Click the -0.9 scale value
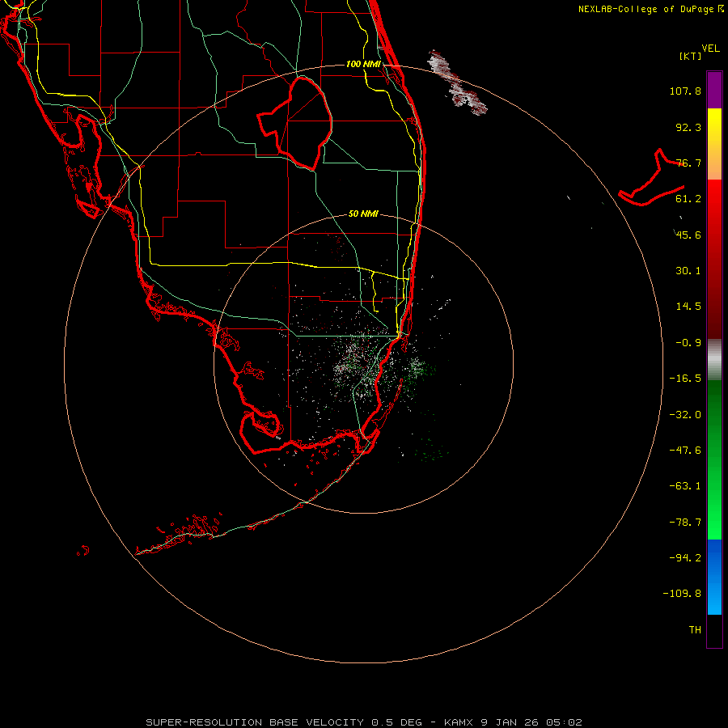This screenshot has height=728, width=728. point(688,343)
